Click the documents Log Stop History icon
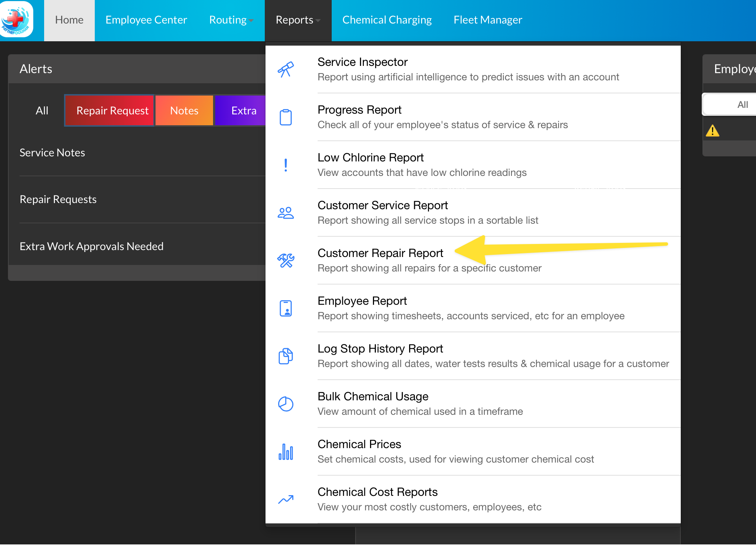This screenshot has width=756, height=548. pos(285,356)
